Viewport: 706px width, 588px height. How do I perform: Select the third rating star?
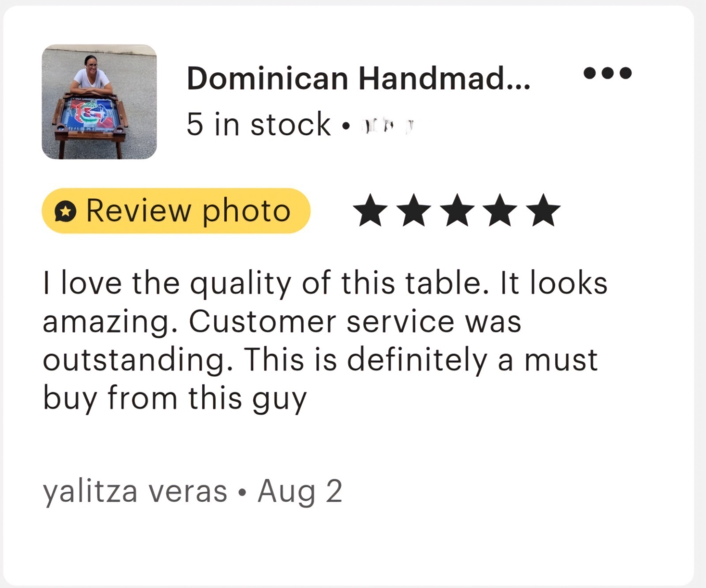pos(457,210)
